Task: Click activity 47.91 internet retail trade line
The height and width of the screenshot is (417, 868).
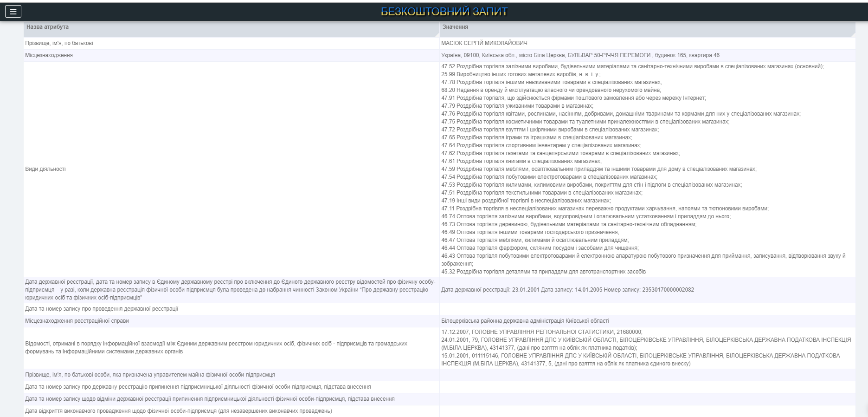Action: point(573,98)
